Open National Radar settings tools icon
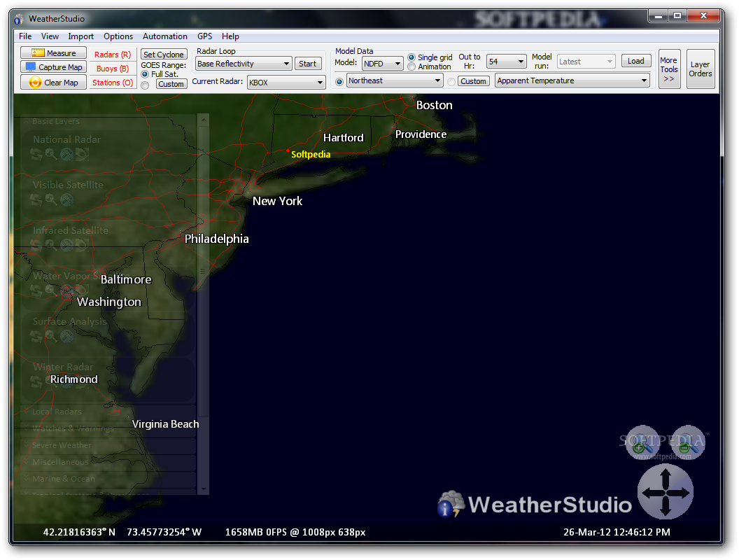The width and height of the screenshot is (739, 560). (x=66, y=154)
